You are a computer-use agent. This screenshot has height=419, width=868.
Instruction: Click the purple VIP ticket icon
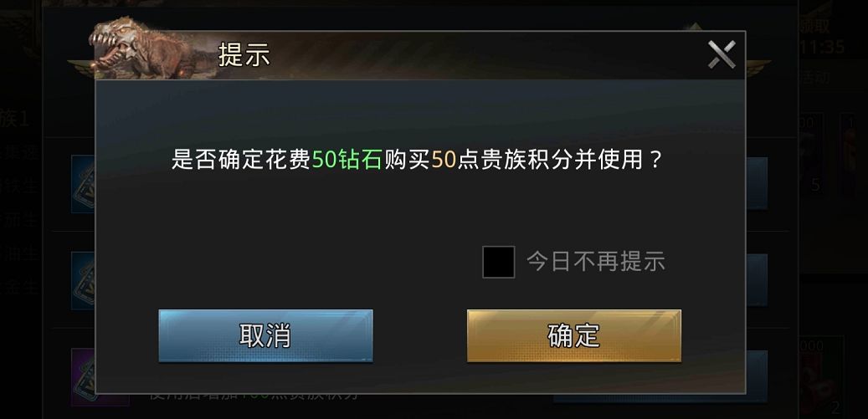point(84,377)
